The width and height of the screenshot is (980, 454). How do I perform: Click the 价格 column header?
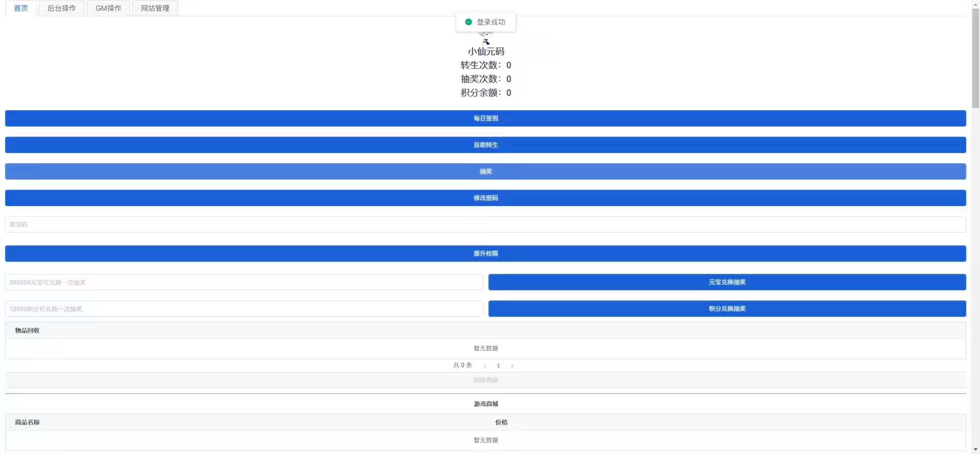click(x=501, y=422)
